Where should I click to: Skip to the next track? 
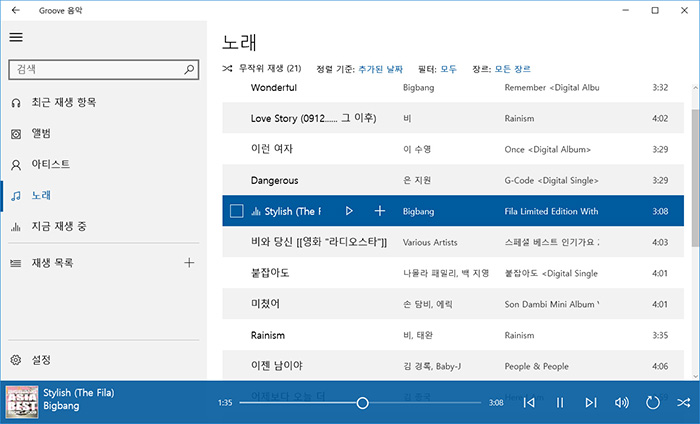pyautogui.click(x=591, y=403)
